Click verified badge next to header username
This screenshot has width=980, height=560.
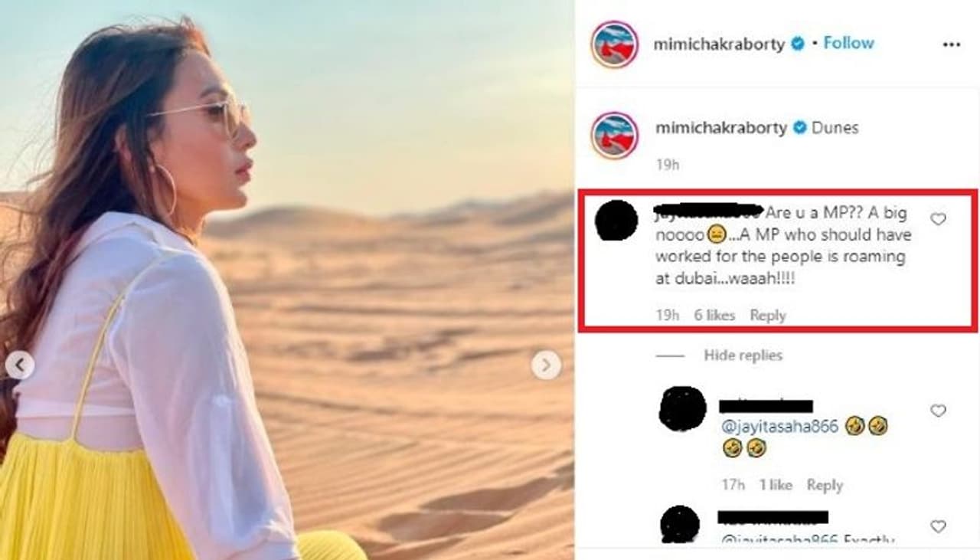click(798, 44)
